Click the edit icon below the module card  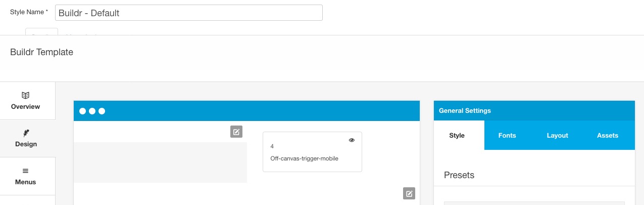409,193
